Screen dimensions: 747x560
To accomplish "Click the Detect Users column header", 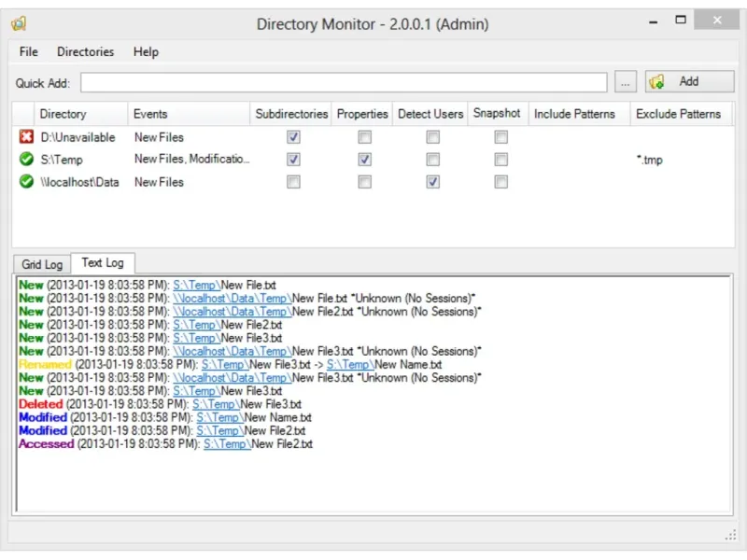I will point(430,114).
